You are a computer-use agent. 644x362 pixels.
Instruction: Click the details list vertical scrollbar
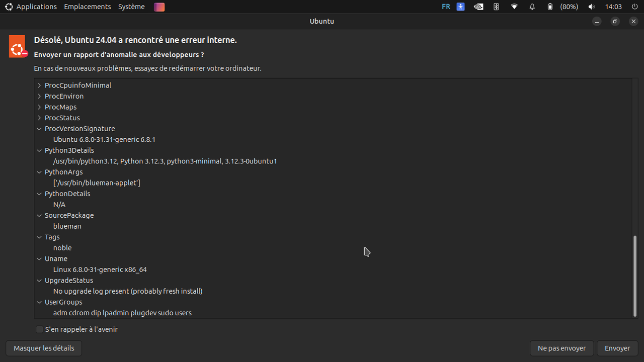tap(634, 276)
